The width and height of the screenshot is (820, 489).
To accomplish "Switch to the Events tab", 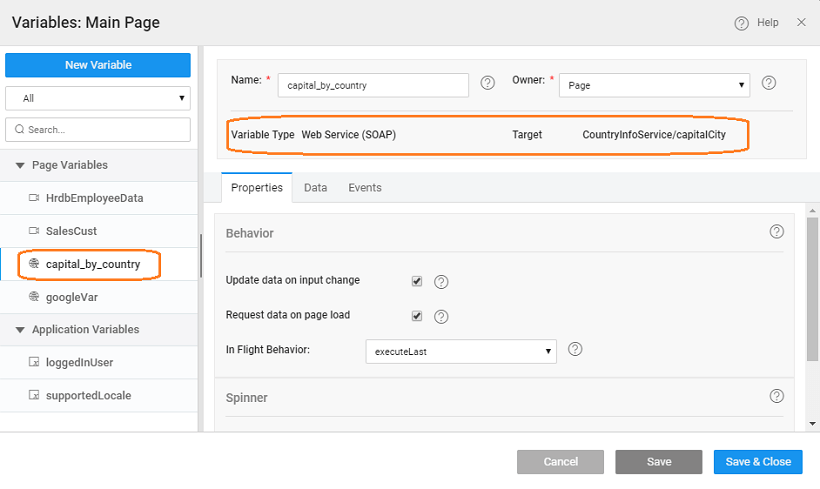I will (x=364, y=187).
